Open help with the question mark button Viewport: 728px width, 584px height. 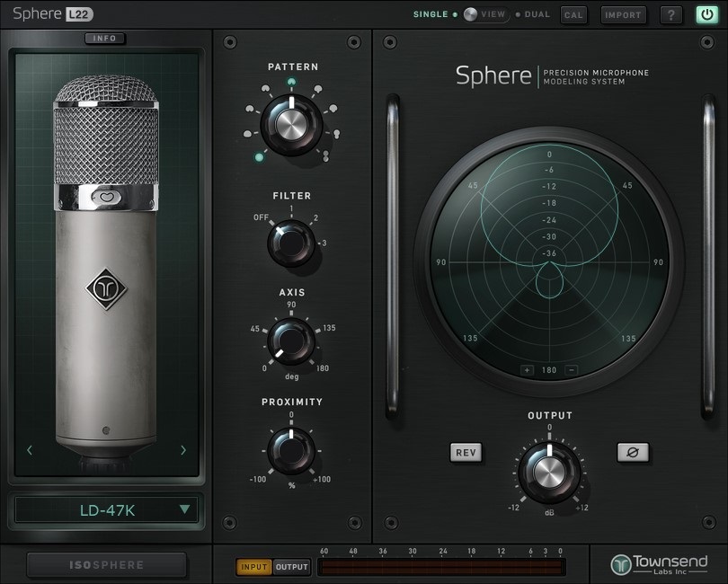670,14
